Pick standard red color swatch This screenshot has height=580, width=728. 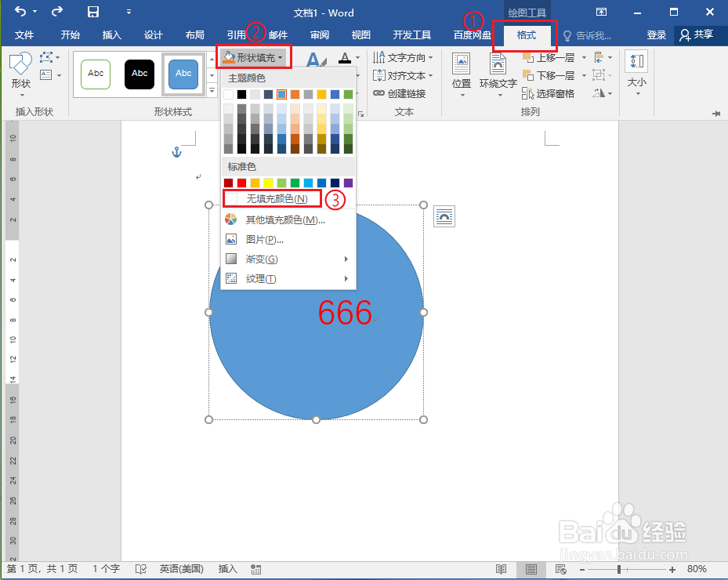pyautogui.click(x=242, y=183)
